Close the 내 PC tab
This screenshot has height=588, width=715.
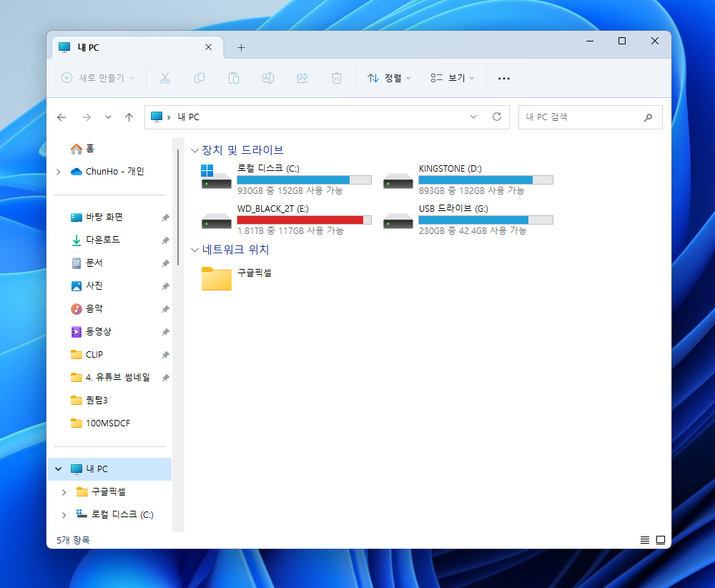pos(208,47)
